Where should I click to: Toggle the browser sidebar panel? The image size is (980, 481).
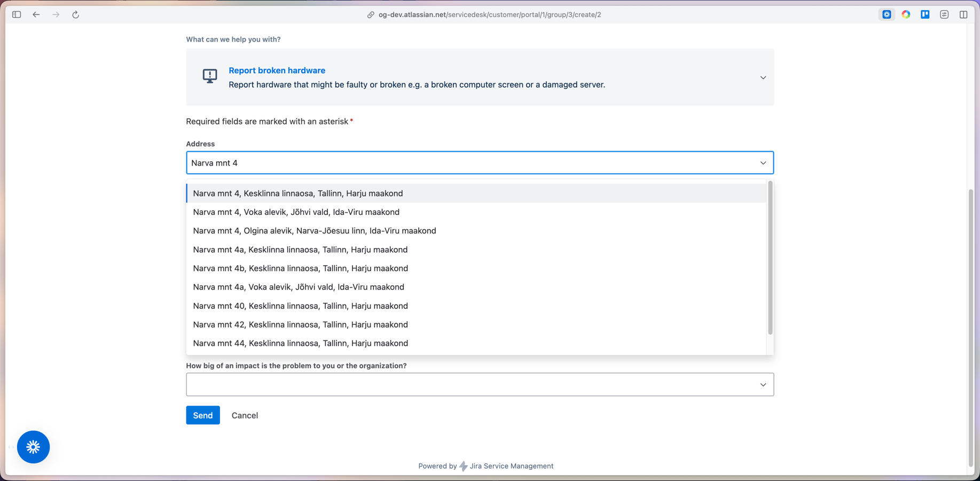coord(16,14)
